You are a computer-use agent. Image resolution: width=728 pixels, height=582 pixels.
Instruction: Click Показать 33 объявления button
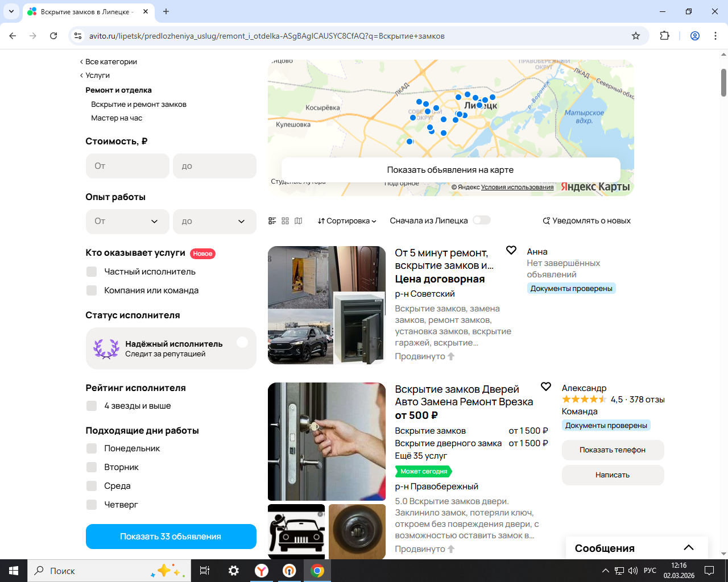pyautogui.click(x=171, y=537)
